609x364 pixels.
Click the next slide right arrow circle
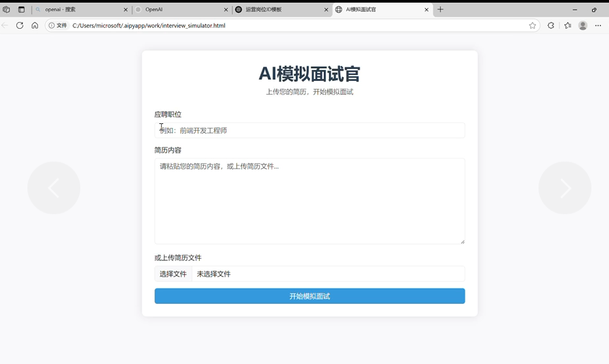(x=565, y=188)
